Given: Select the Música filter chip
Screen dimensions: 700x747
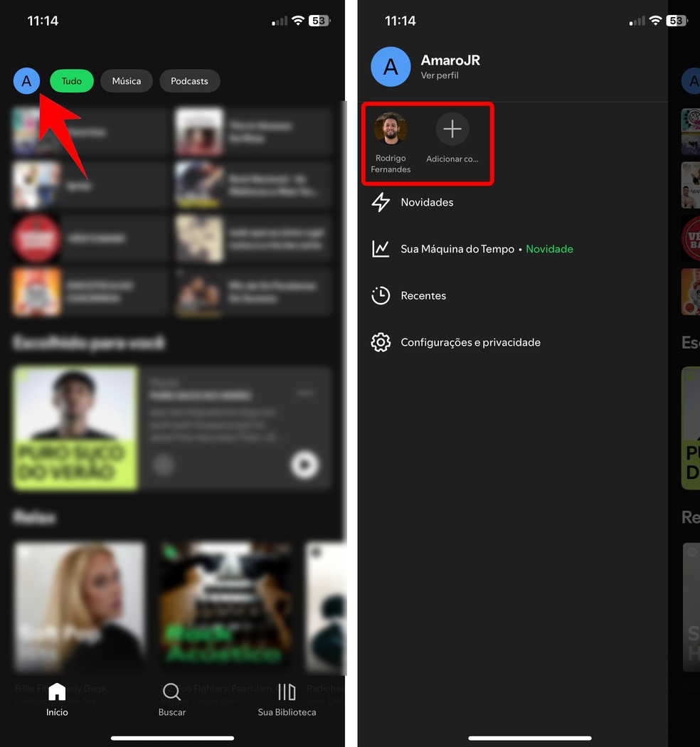Looking at the screenshot, I should coord(127,81).
